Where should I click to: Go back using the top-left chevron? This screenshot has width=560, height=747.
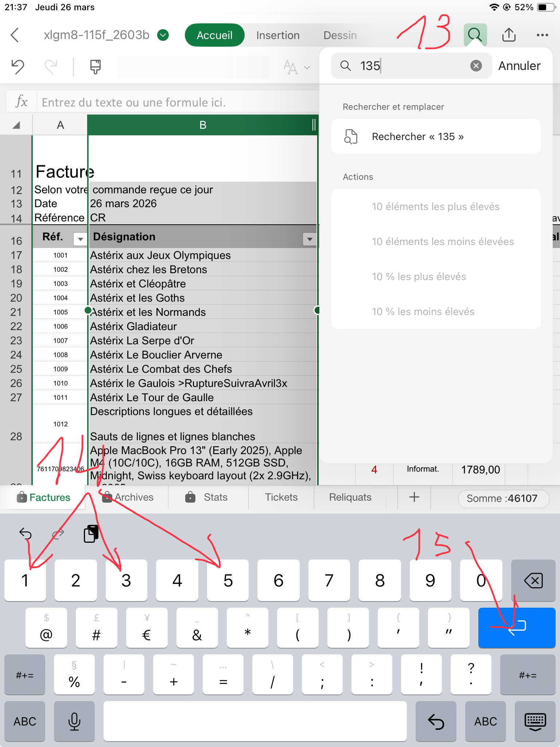coord(15,35)
